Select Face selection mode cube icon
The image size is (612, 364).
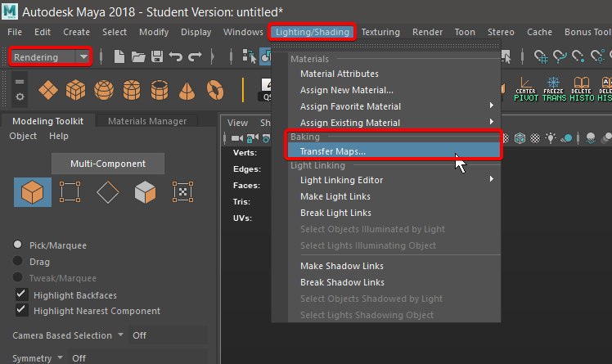tap(145, 192)
